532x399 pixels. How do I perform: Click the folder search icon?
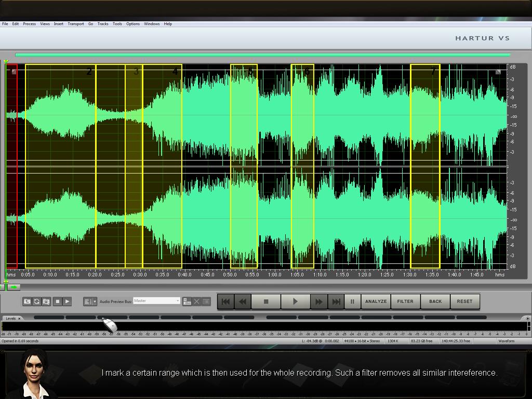click(46, 301)
